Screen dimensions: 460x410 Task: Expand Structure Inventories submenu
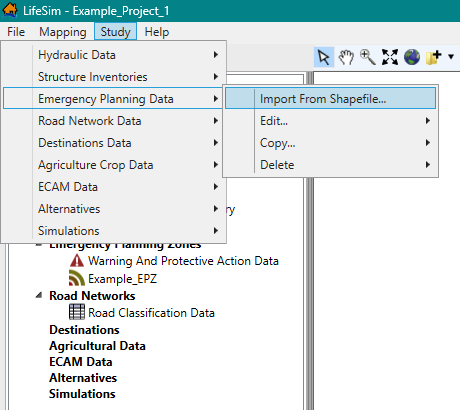114,77
